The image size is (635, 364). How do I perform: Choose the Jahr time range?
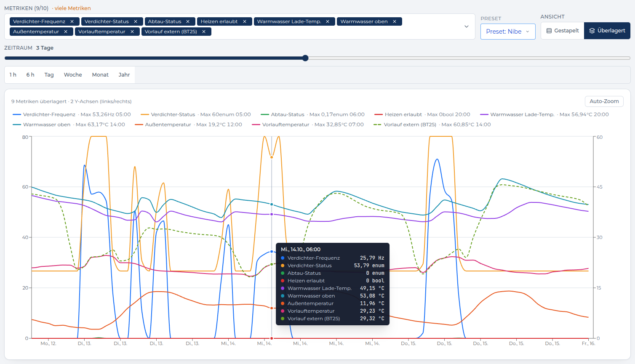tap(124, 75)
